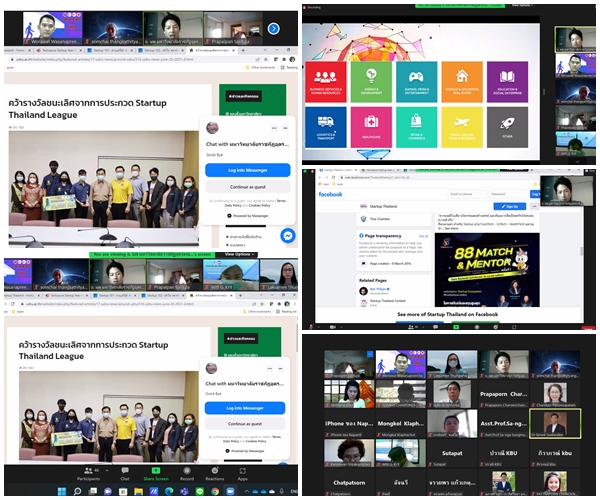The image size is (600, 500).
Task: Click Reactions in the bottom-left Zoom toolbar
Action: click(214, 474)
